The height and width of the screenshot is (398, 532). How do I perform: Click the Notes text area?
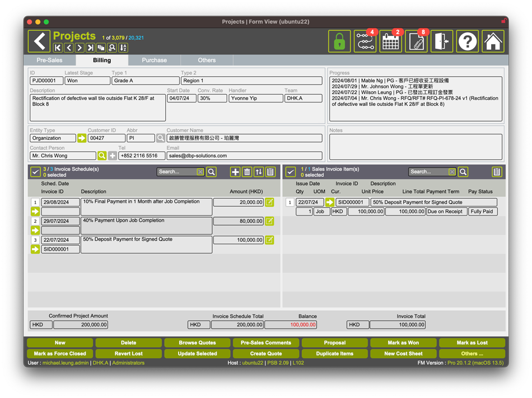point(415,147)
